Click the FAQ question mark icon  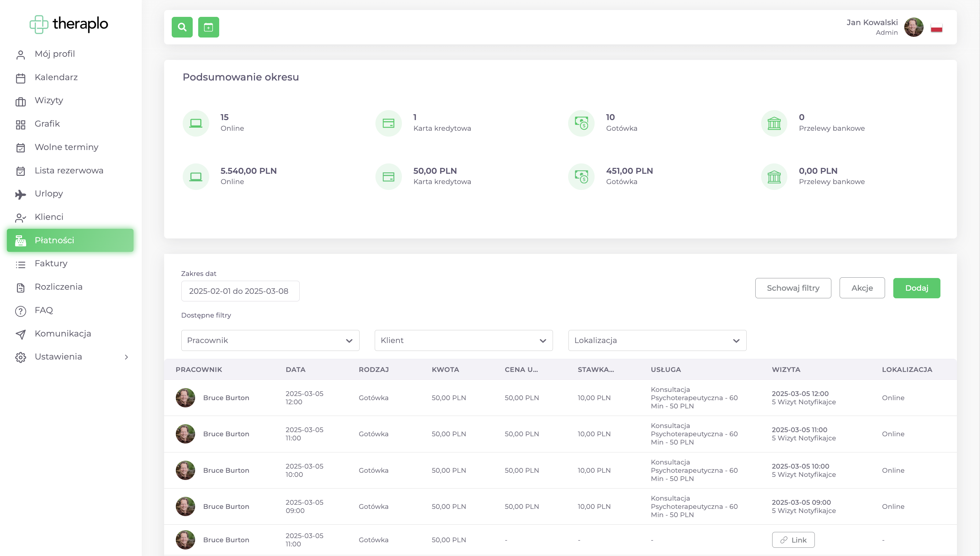(20, 311)
